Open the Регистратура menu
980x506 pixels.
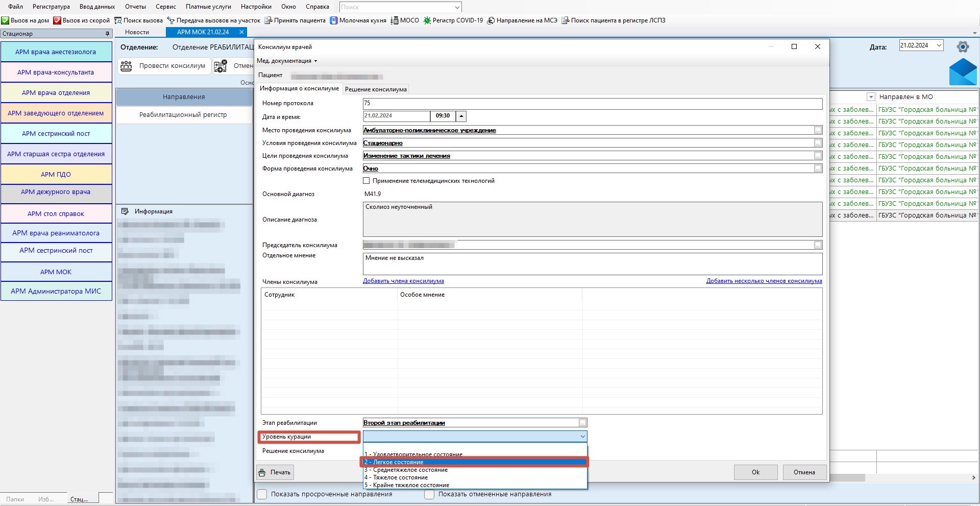[51, 7]
